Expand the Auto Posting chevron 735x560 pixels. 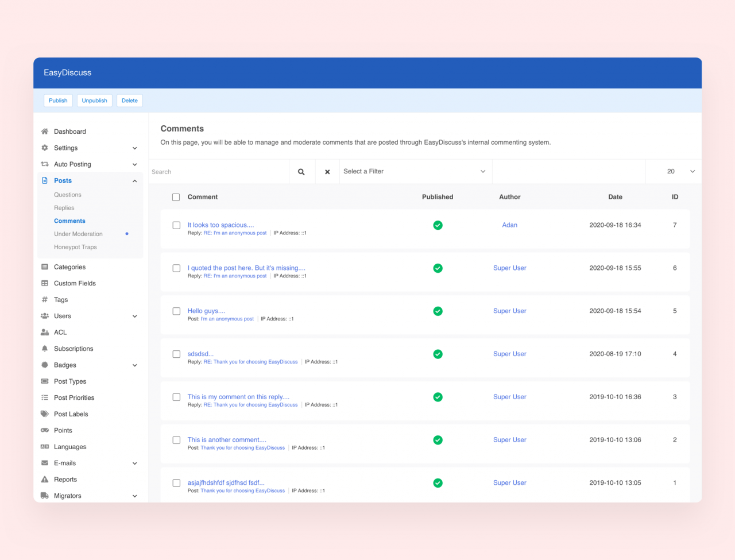(135, 164)
